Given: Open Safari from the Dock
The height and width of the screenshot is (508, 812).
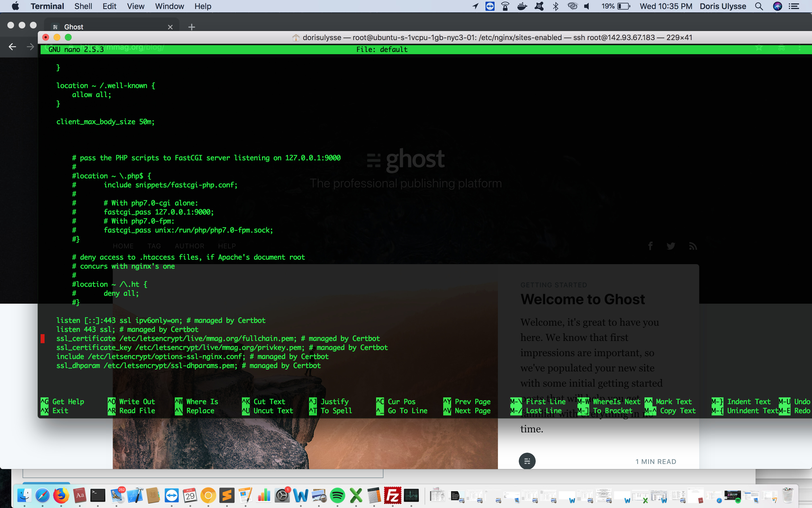Looking at the screenshot, I should [x=42, y=495].
